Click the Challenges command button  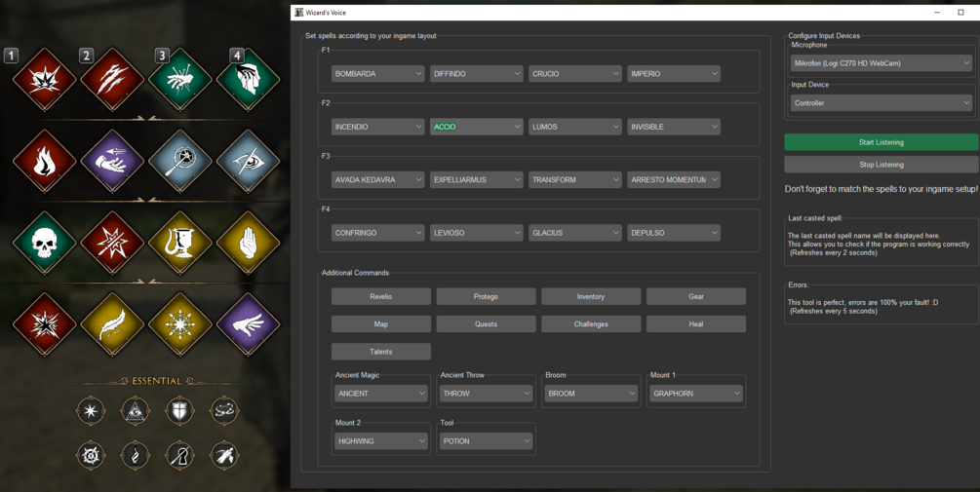[x=591, y=324]
